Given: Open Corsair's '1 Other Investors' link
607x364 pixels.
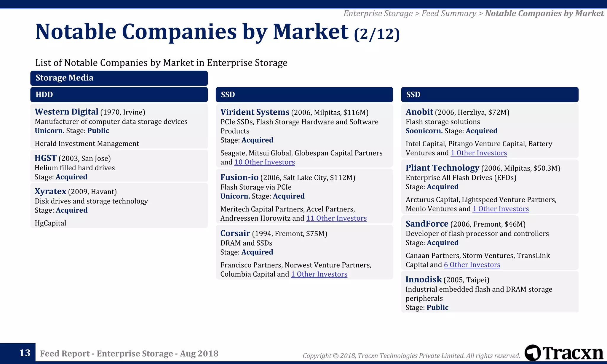Looking at the screenshot, I should (x=319, y=274).
